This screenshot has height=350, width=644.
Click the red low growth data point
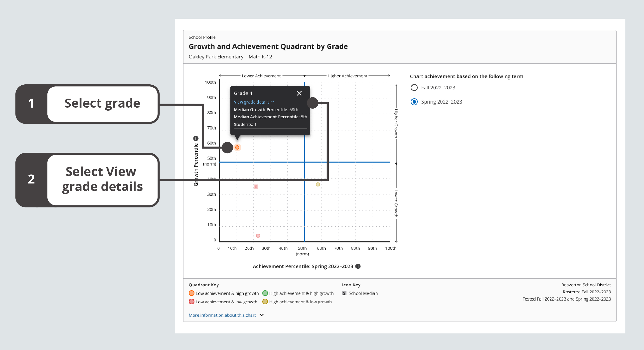(258, 236)
